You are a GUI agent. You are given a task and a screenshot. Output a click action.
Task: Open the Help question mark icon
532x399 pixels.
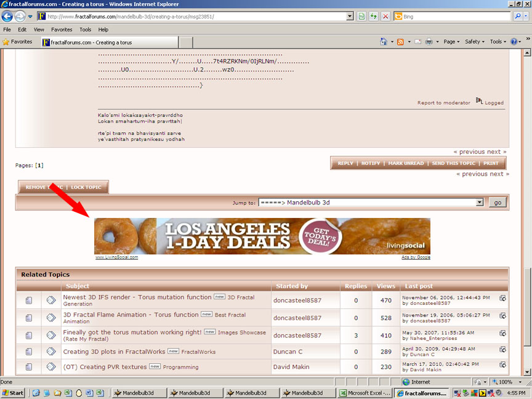pyautogui.click(x=514, y=42)
